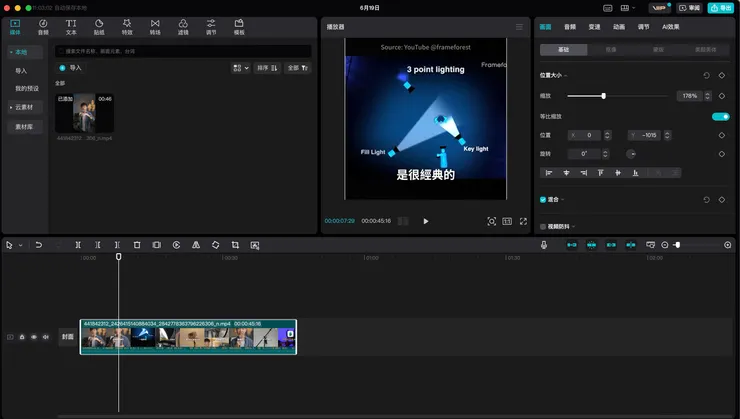This screenshot has width=740, height=419.
Task: Click the microphone record icon
Action: click(544, 245)
